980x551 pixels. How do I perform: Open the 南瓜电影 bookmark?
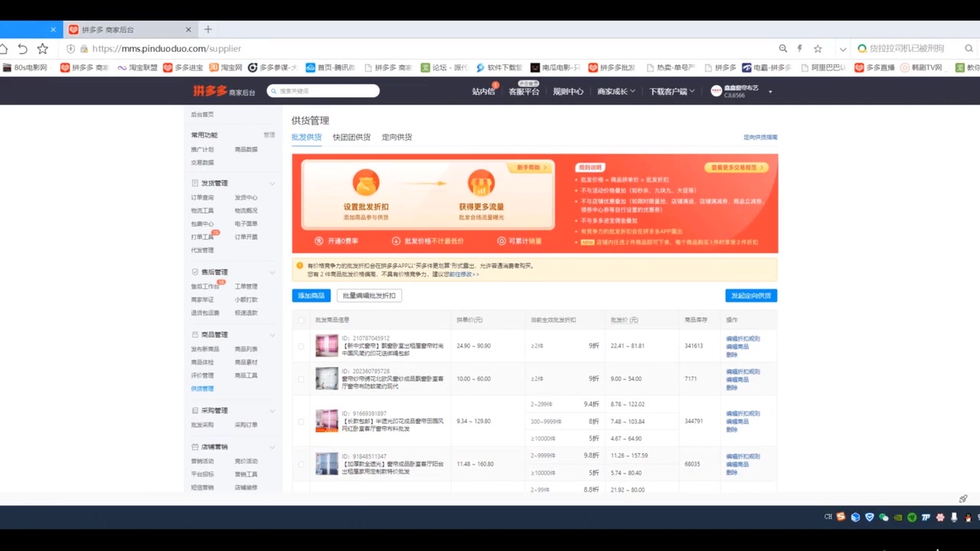[556, 67]
